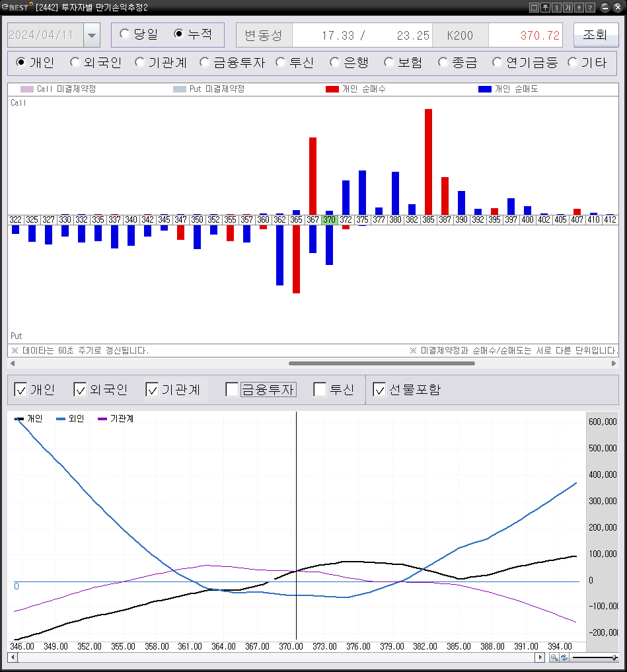
Task: Uncheck the 개인 line checkbox
Action: coord(20,390)
